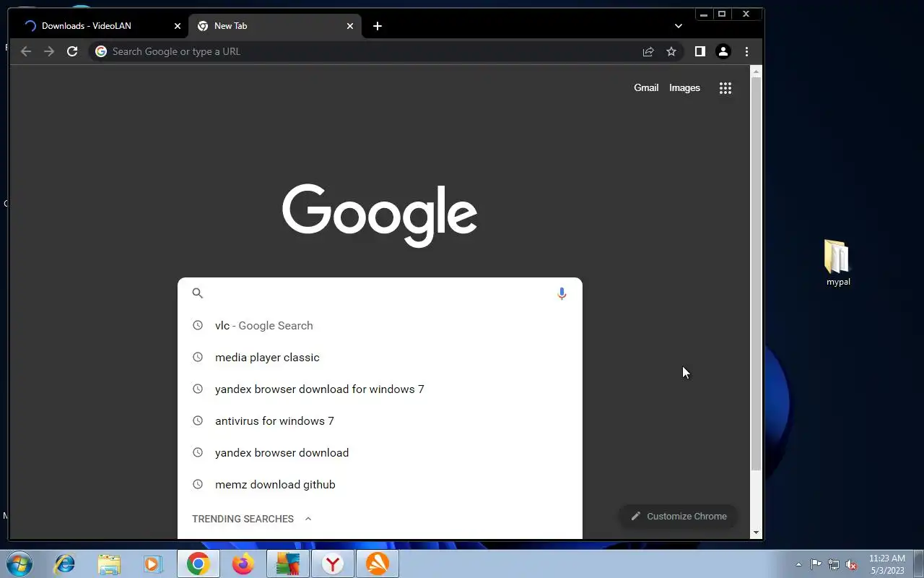Open the Chrome profile avatar

[x=723, y=51]
